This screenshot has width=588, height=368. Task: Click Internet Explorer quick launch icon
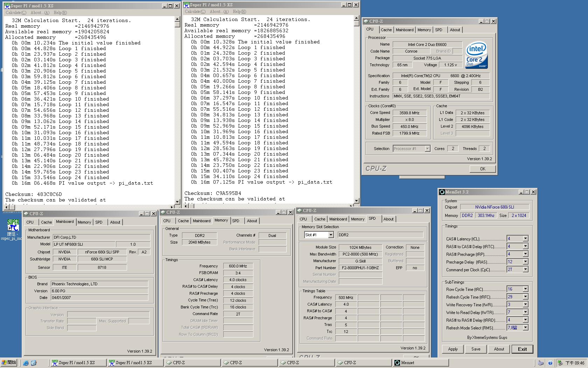[26, 363]
